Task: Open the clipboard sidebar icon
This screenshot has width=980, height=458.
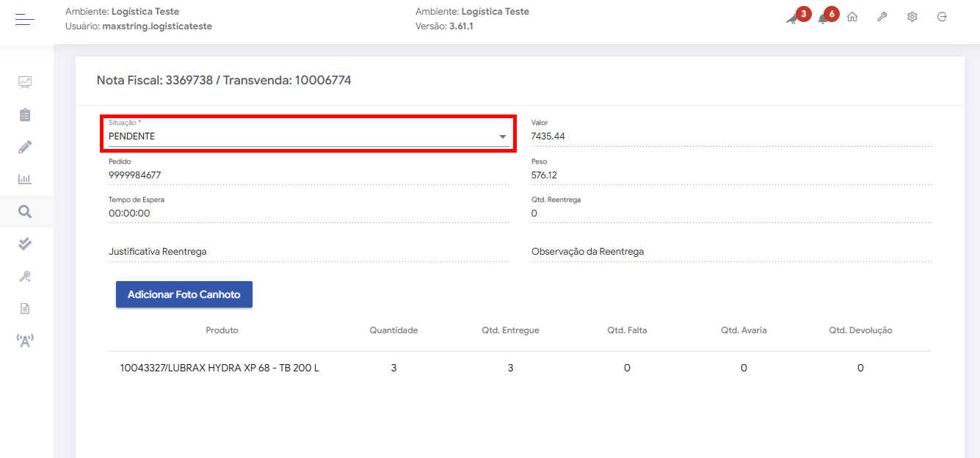Action: pos(25,115)
